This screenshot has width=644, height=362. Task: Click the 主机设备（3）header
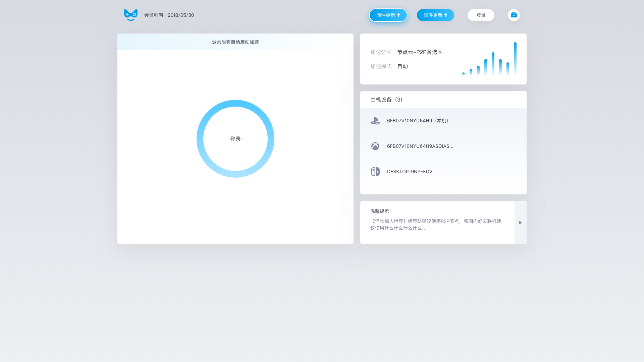tap(443, 100)
